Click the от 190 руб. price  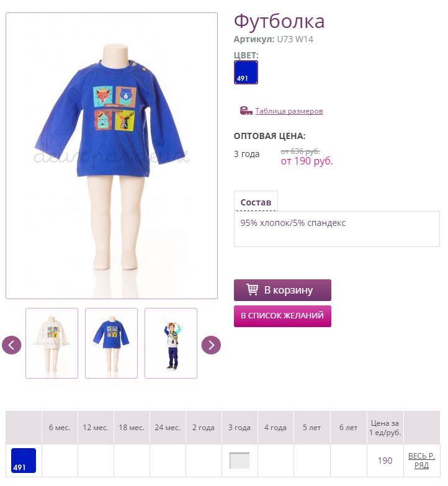(x=307, y=161)
